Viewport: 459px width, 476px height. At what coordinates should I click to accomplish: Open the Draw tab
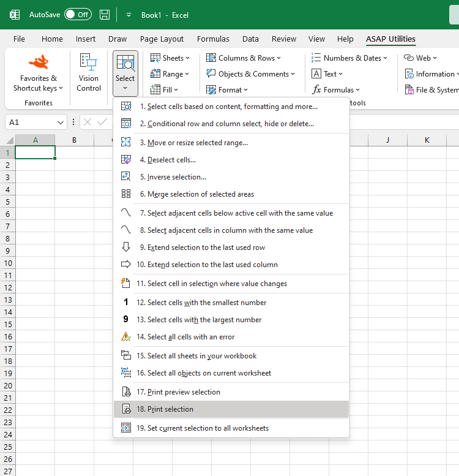pyautogui.click(x=118, y=39)
